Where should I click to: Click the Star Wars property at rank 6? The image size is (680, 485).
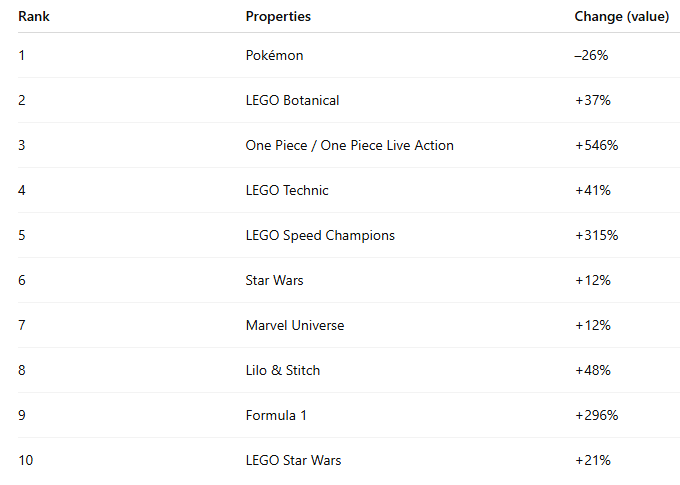pyautogui.click(x=274, y=280)
